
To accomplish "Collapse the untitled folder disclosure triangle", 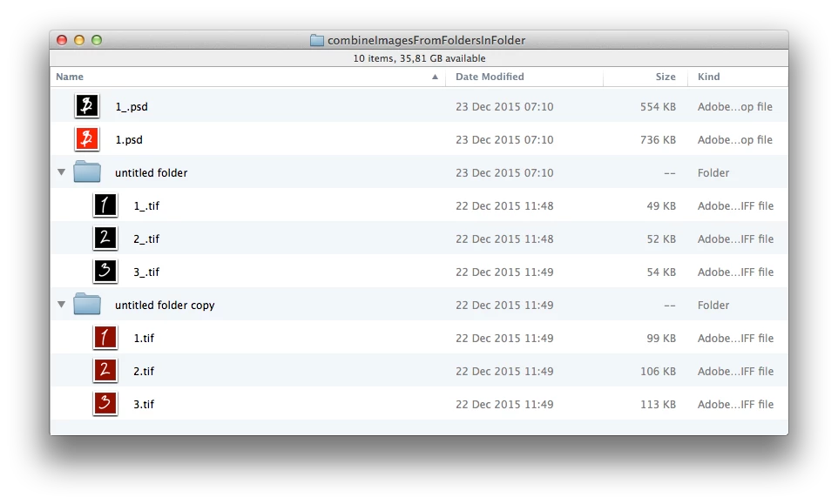I will (x=62, y=171).
